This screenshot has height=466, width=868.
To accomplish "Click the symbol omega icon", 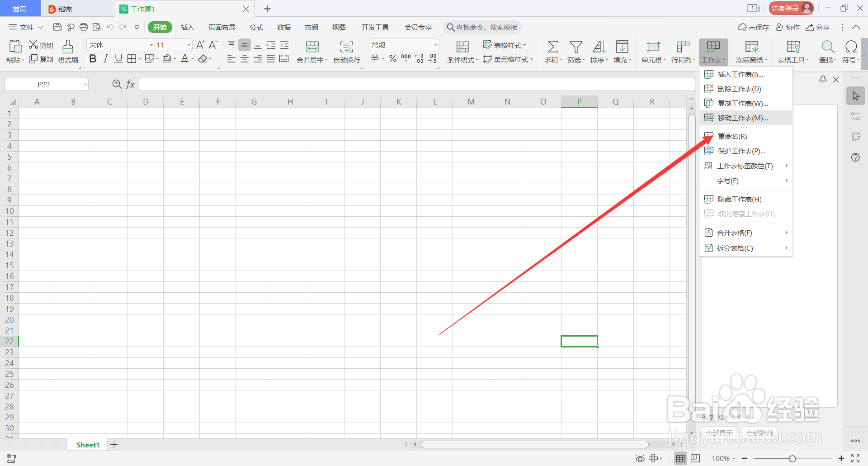I will pos(851,47).
